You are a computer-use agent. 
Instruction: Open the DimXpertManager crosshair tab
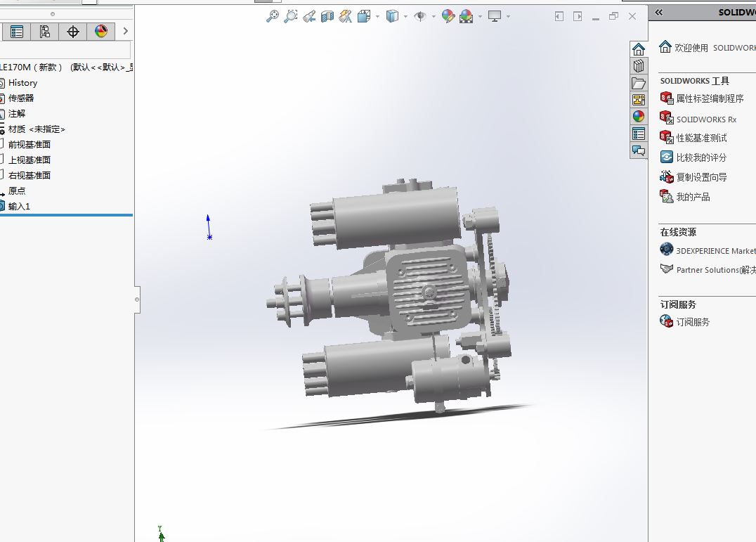pos(73,32)
